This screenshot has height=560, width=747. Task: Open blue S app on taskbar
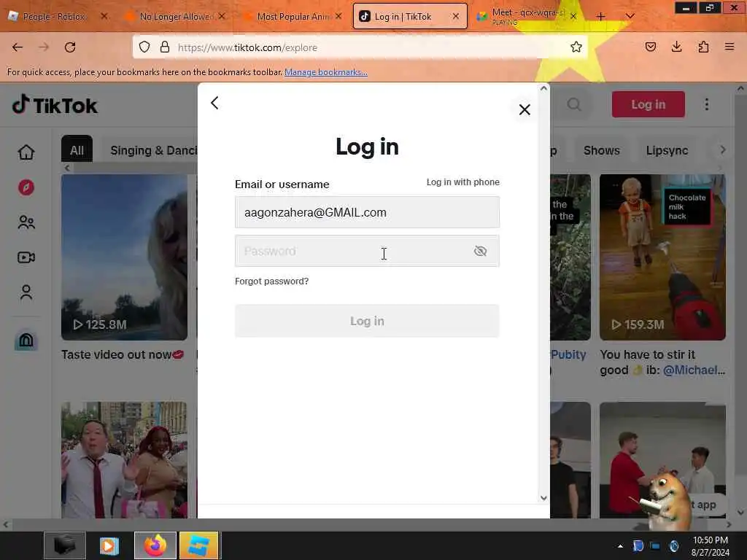coord(198,545)
